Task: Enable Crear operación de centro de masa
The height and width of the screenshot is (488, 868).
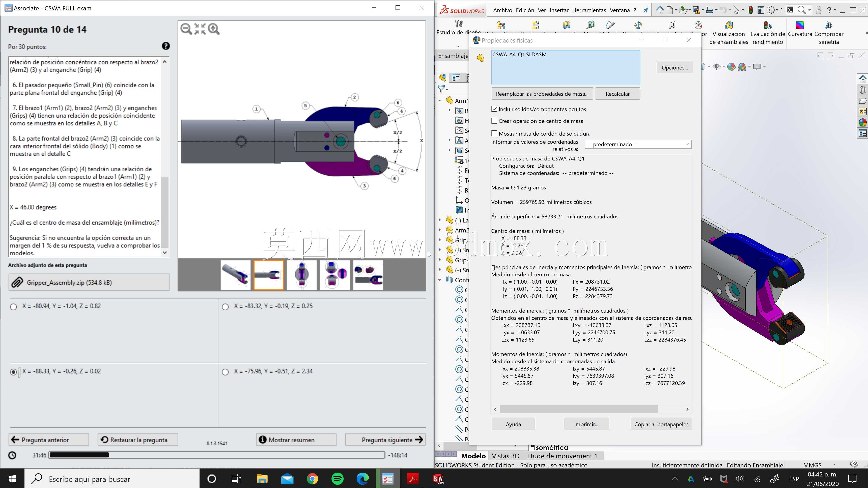Action: [x=494, y=121]
